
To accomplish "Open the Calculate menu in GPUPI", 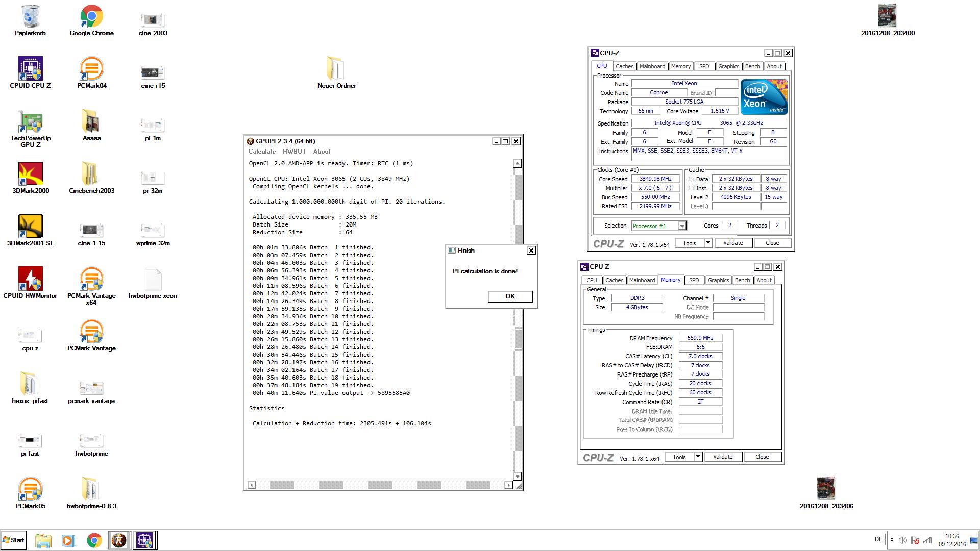I will 262,152.
